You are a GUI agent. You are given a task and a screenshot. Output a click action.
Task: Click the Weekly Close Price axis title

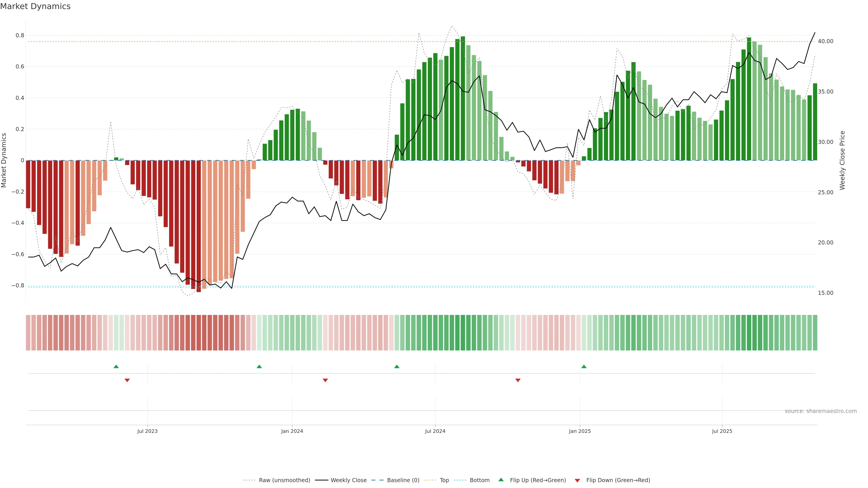point(842,160)
